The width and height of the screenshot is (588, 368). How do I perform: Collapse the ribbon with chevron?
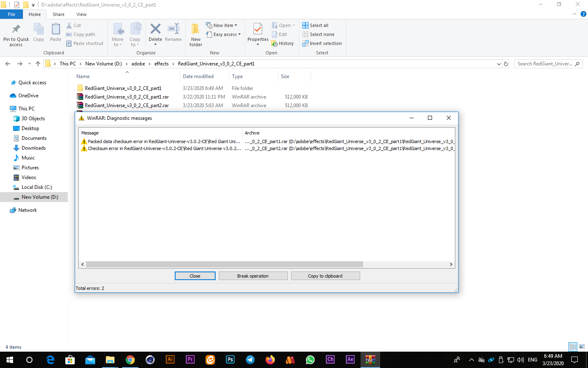[x=575, y=14]
